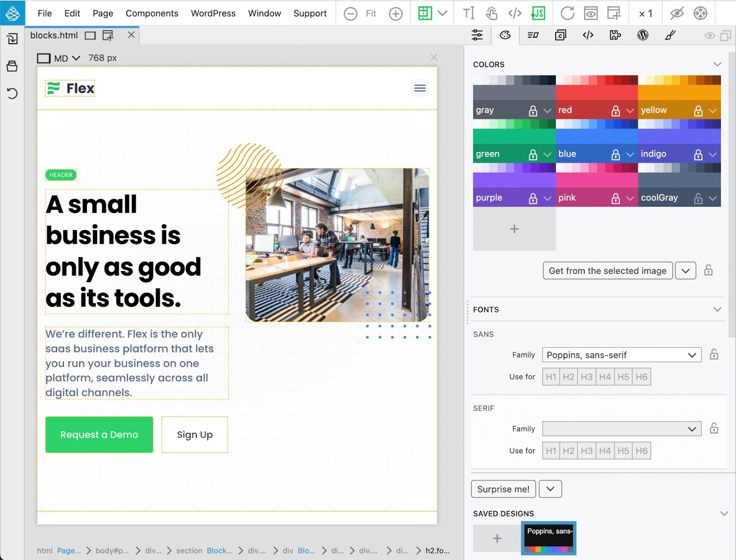Collapse the FONTS section
This screenshot has height=560, width=736.
coord(717,309)
